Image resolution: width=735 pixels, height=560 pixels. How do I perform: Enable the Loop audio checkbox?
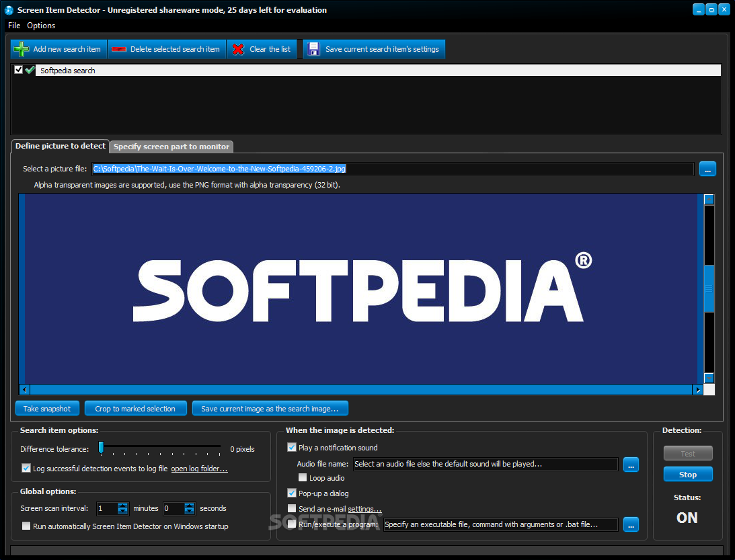pyautogui.click(x=303, y=477)
